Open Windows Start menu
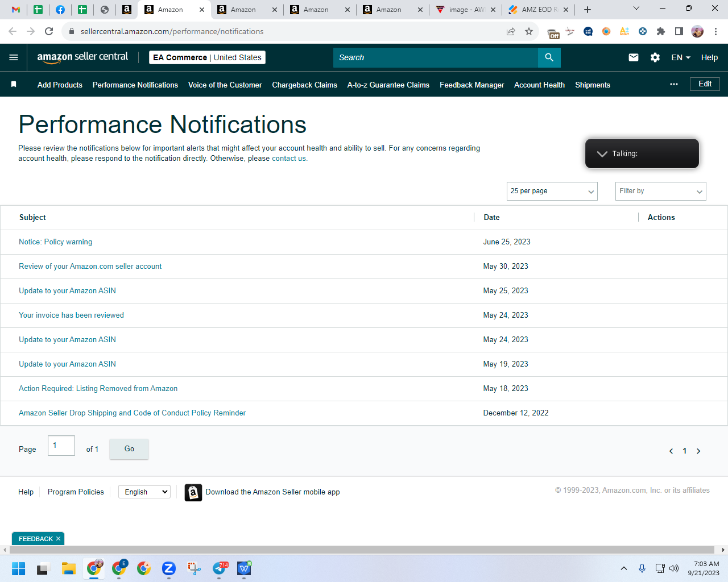 [18, 568]
